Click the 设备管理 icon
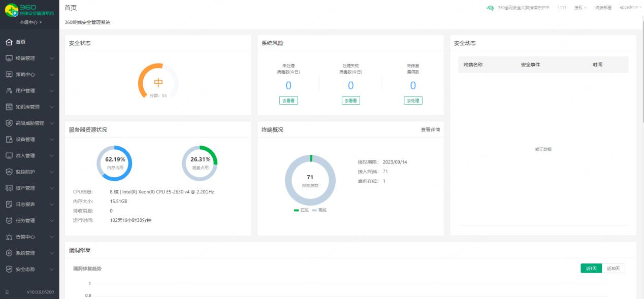The image size is (644, 299). click(x=9, y=140)
